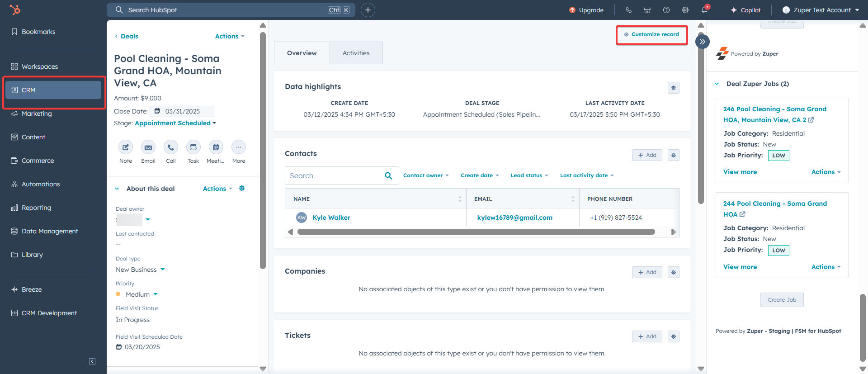Viewport: 868px width, 374px height.
Task: Open job 244 external link icon
Action: (742, 214)
